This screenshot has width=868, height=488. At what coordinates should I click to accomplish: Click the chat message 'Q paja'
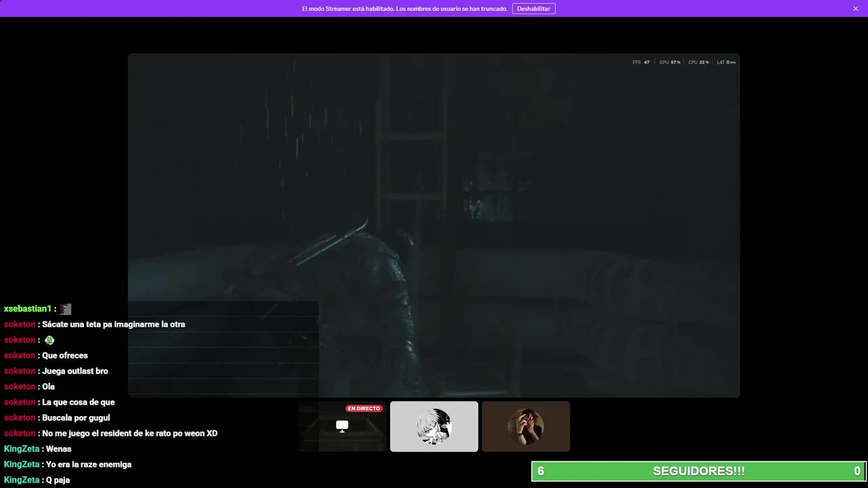coord(58,481)
